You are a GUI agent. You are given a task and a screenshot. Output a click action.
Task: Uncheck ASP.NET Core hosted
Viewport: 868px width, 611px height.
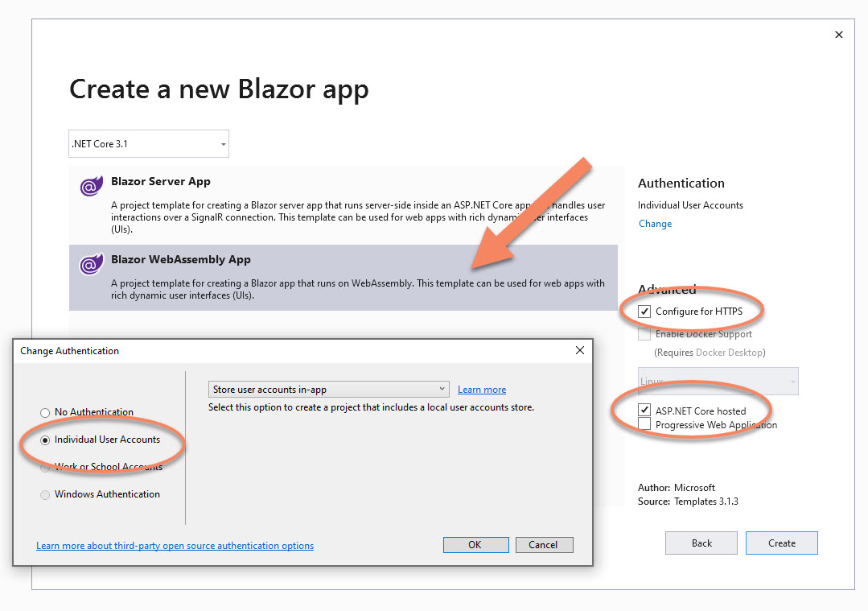pos(644,410)
